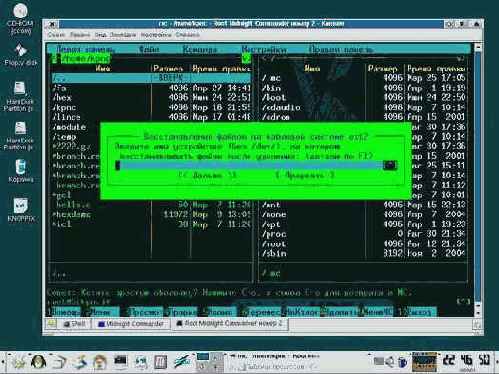Click the blue cup tray icon beside speaker

(403, 362)
